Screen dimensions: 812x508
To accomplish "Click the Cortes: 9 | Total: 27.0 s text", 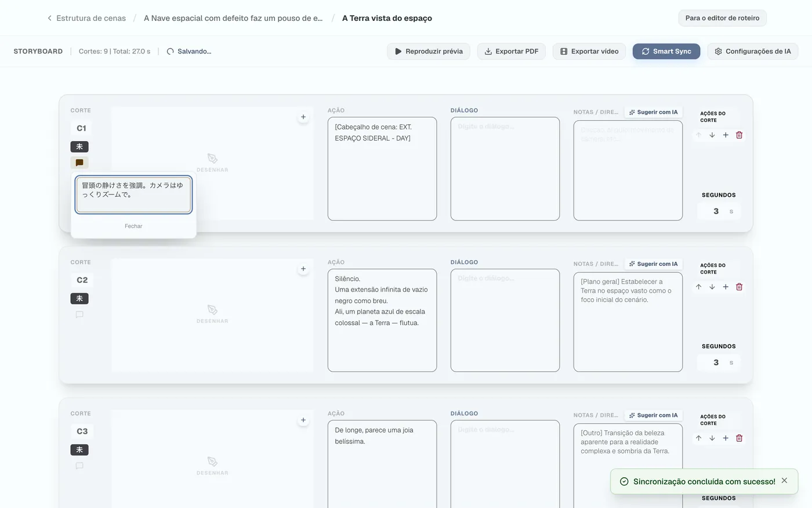I will click(x=115, y=51).
